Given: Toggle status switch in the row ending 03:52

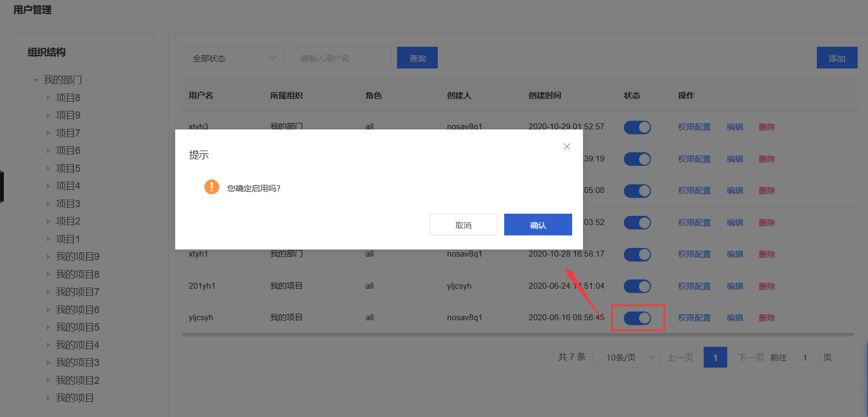Looking at the screenshot, I should click(637, 223).
